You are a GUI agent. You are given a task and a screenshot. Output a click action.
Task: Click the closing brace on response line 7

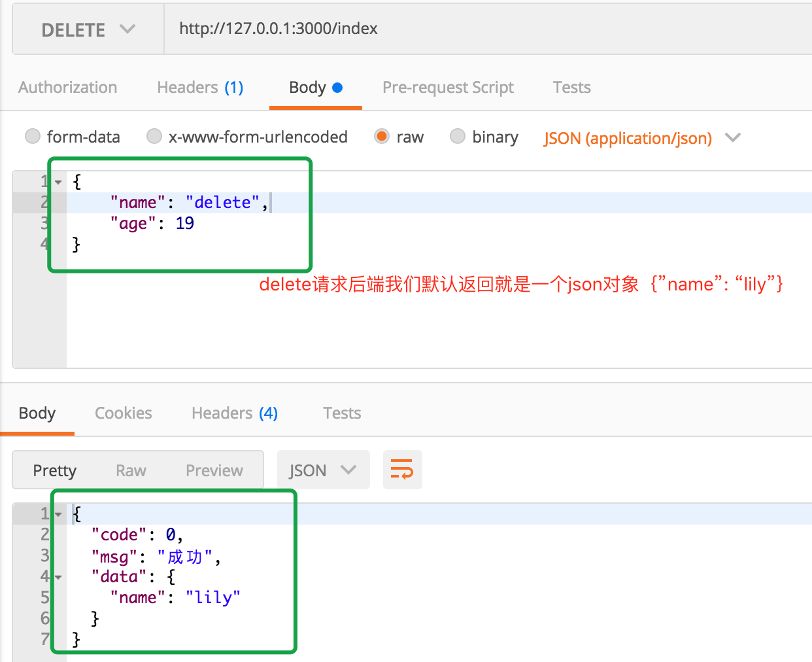click(76, 640)
